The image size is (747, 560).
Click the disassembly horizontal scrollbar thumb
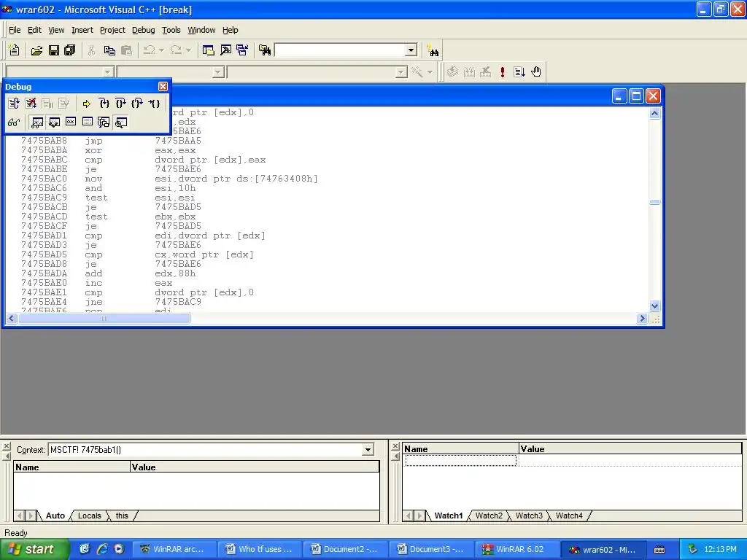click(x=104, y=318)
